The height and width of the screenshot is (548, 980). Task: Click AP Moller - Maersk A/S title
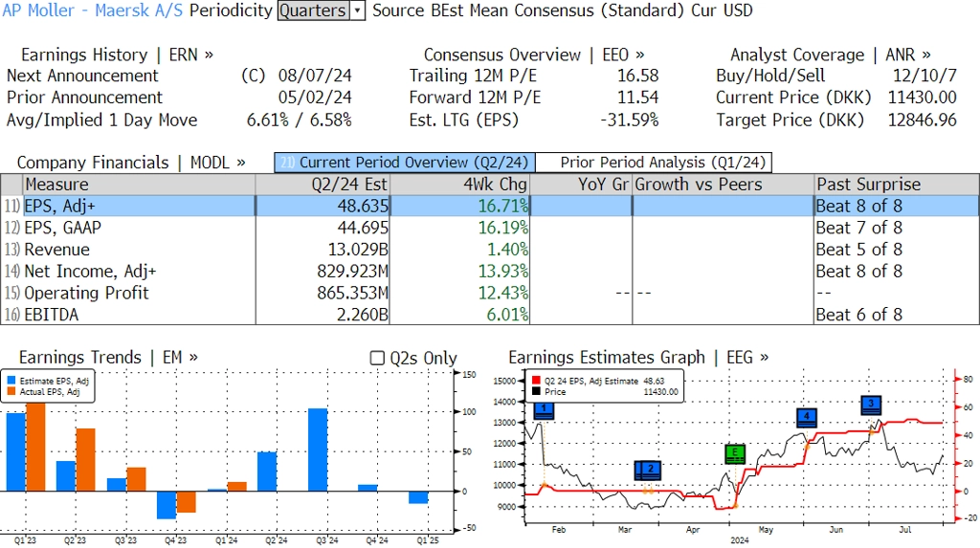point(93,11)
